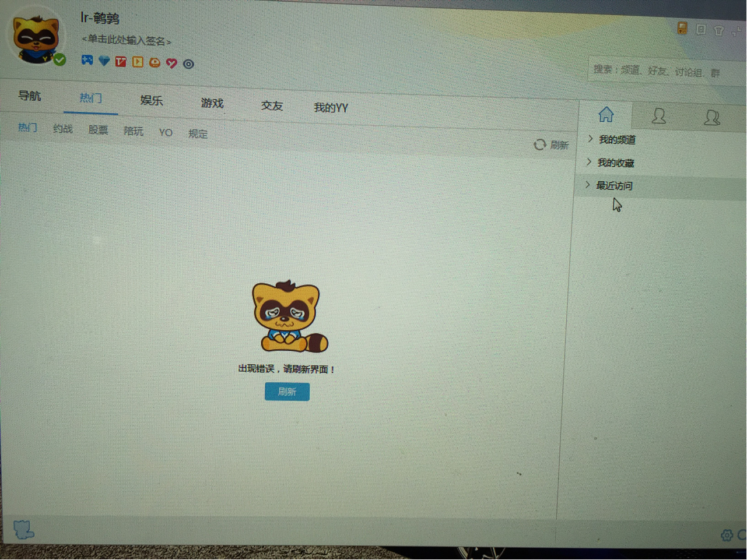Click the orange handheld game console icon
Image resolution: width=747 pixels, height=560 pixels.
coord(682,29)
